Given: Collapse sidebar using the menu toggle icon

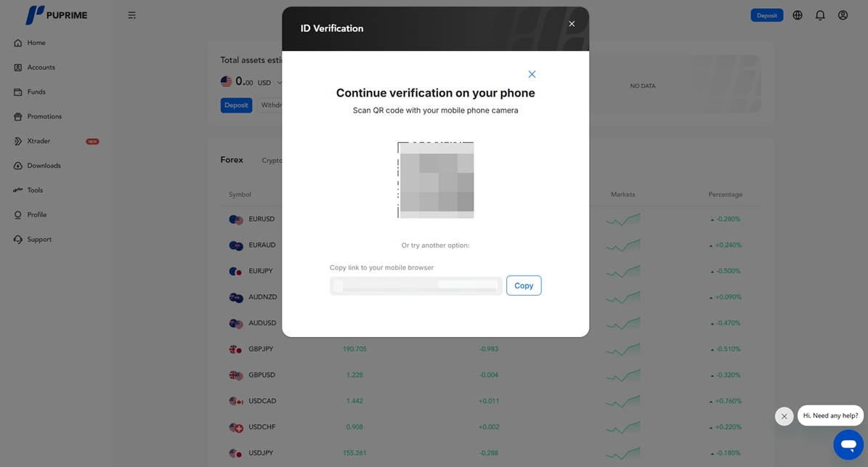Looking at the screenshot, I should (131, 15).
